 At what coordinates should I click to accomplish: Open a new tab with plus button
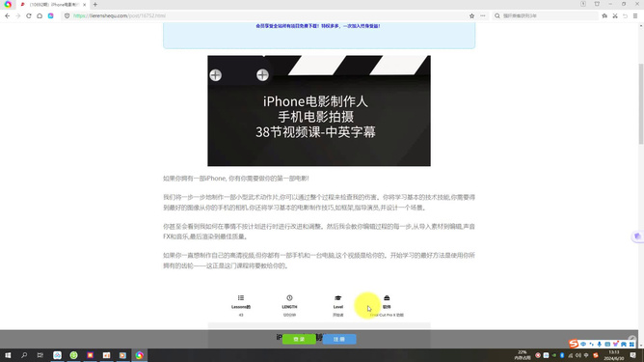click(95, 5)
